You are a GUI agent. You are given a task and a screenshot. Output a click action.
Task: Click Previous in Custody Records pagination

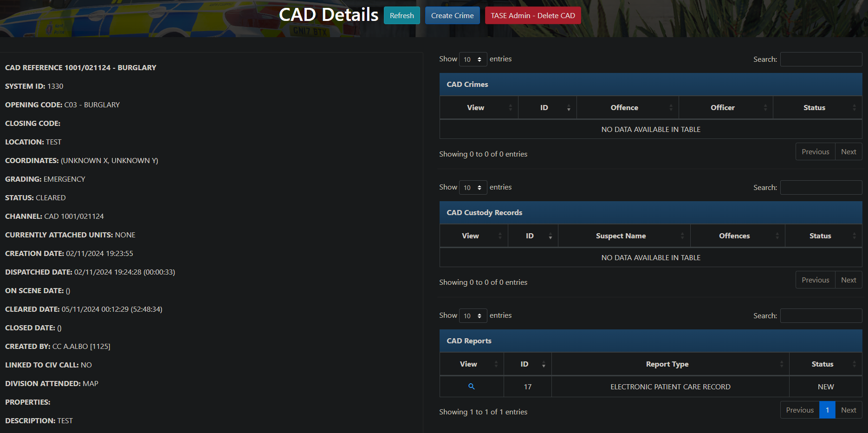(x=815, y=280)
